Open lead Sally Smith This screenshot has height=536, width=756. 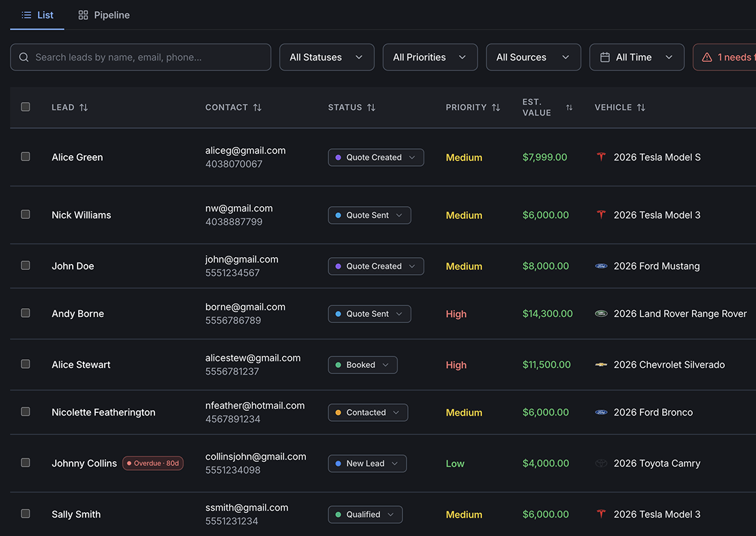[x=76, y=515]
